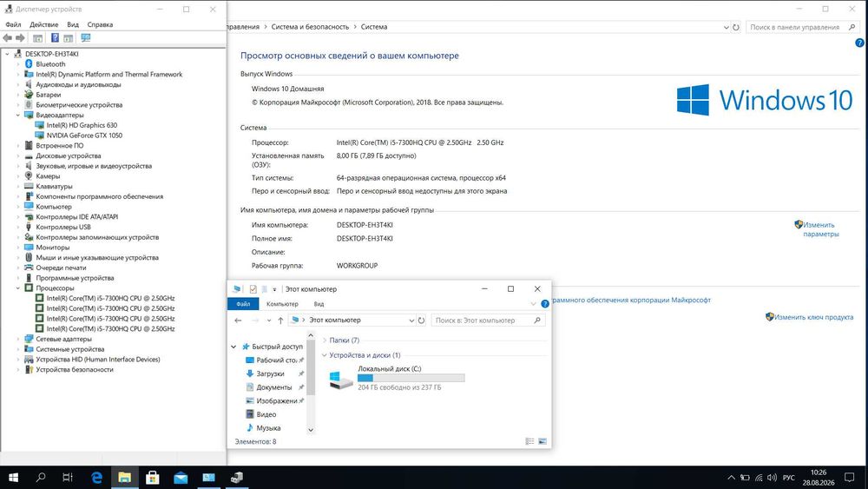Click the Back arrow in the Этот компьютер window
The width and height of the screenshot is (868, 489).
(x=238, y=320)
